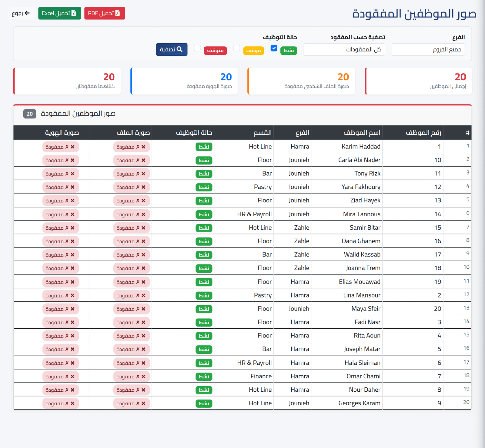Toggle the نشط status checkbox
Screen dimensions: 485x448
tap(274, 48)
